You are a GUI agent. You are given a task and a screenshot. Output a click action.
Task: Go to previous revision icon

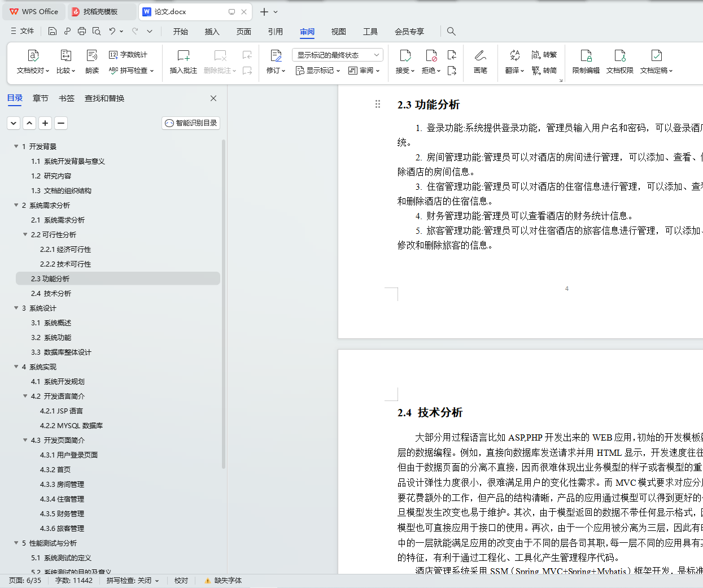452,55
